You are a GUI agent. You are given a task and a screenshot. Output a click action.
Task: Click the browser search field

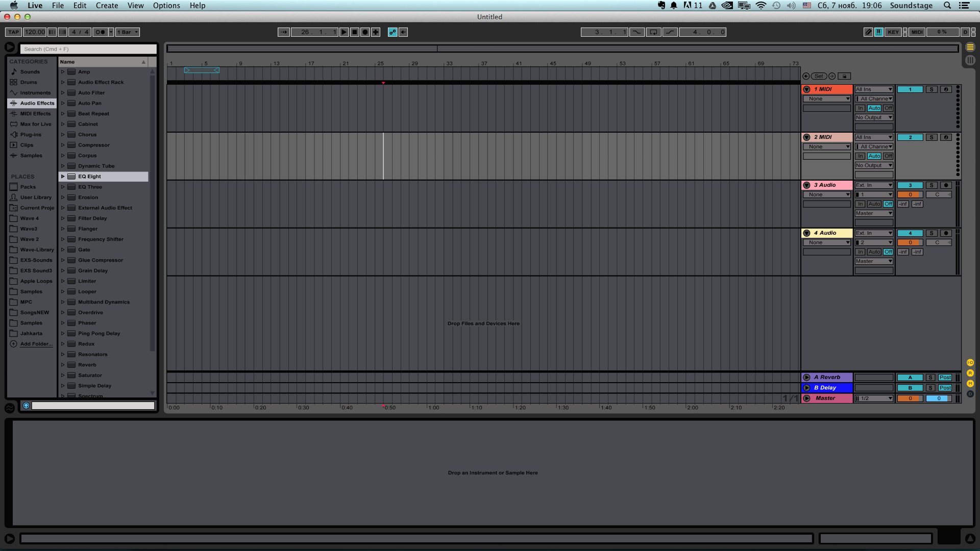tap(88, 49)
